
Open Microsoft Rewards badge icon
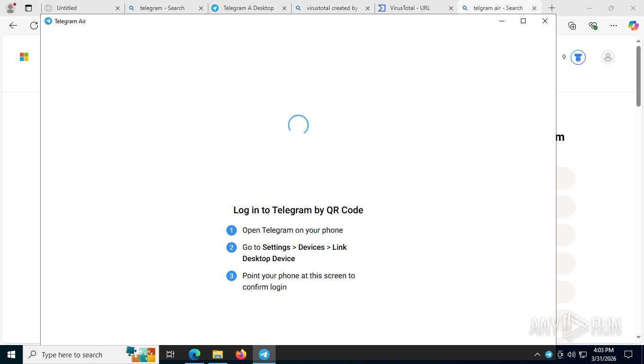tap(578, 57)
